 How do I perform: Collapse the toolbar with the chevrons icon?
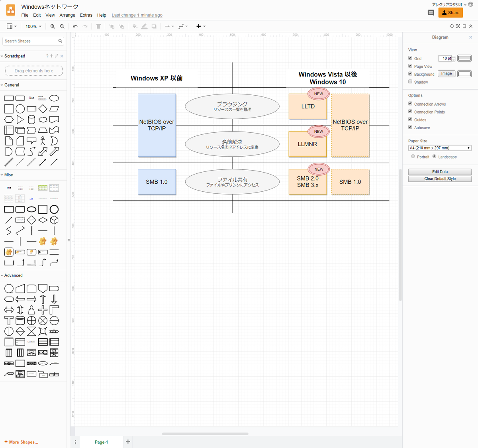[471, 26]
